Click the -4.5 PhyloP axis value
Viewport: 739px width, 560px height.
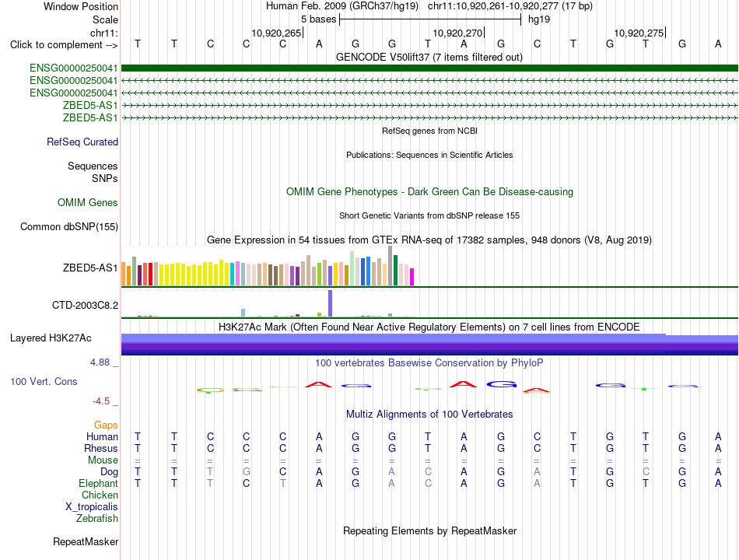point(101,401)
